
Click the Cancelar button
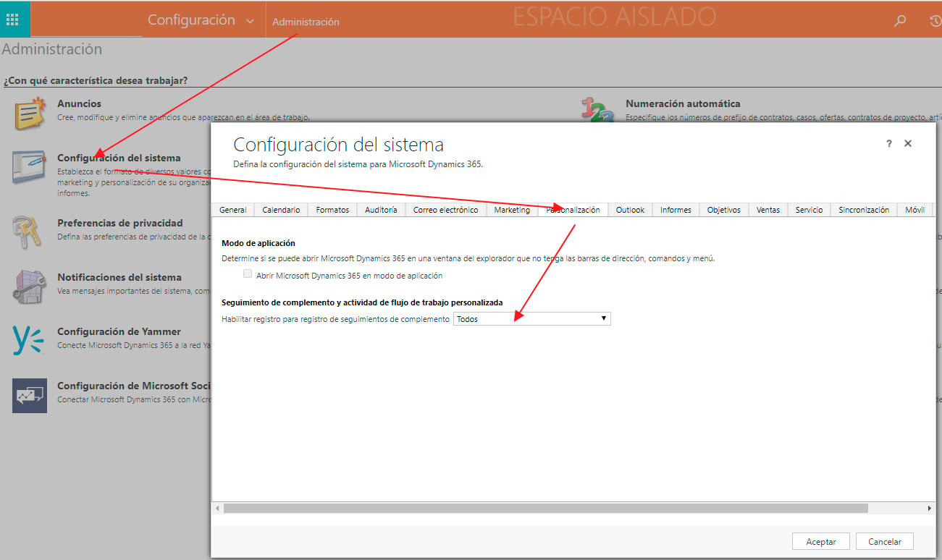tap(885, 541)
